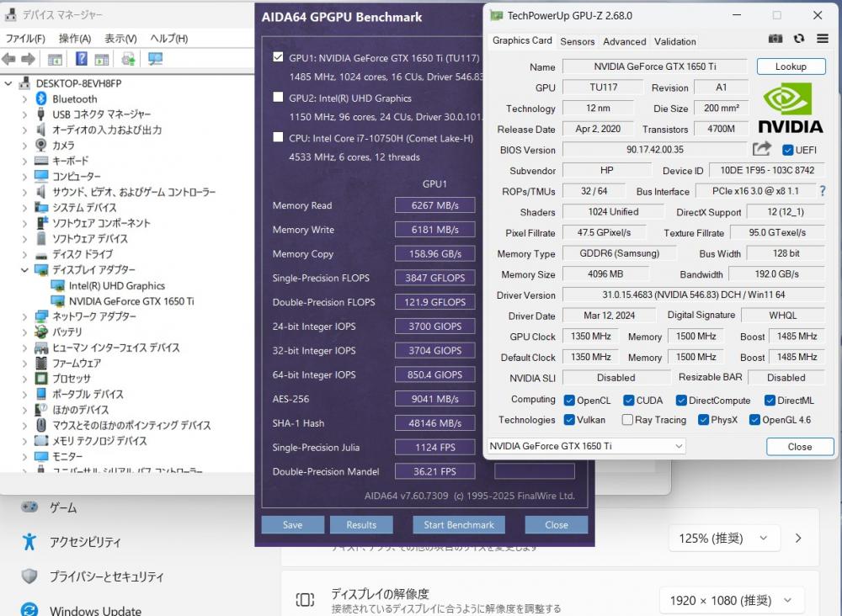This screenshot has width=842, height=616.
Task: Click the Close button in GPU-Z
Action: 800,447
